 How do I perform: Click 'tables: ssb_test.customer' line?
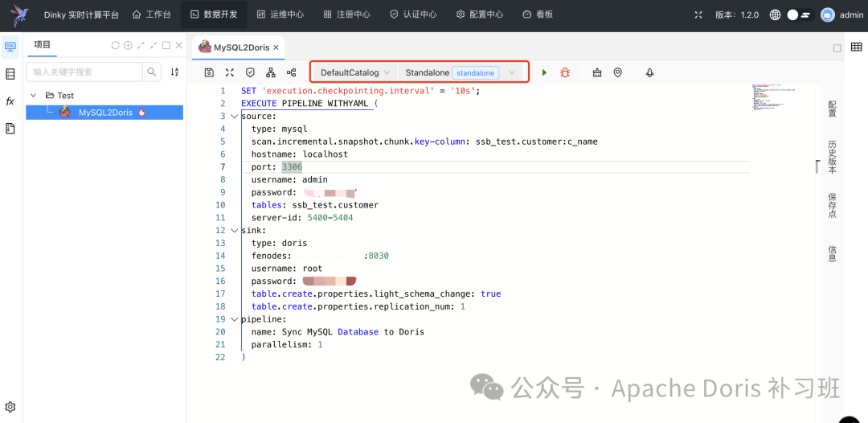[x=315, y=205]
